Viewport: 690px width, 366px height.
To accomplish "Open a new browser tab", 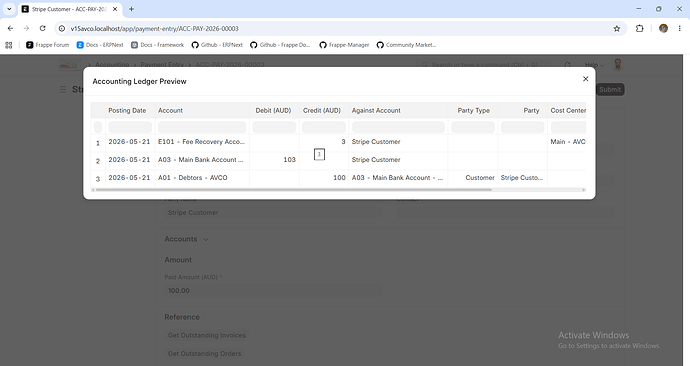I will (x=131, y=9).
